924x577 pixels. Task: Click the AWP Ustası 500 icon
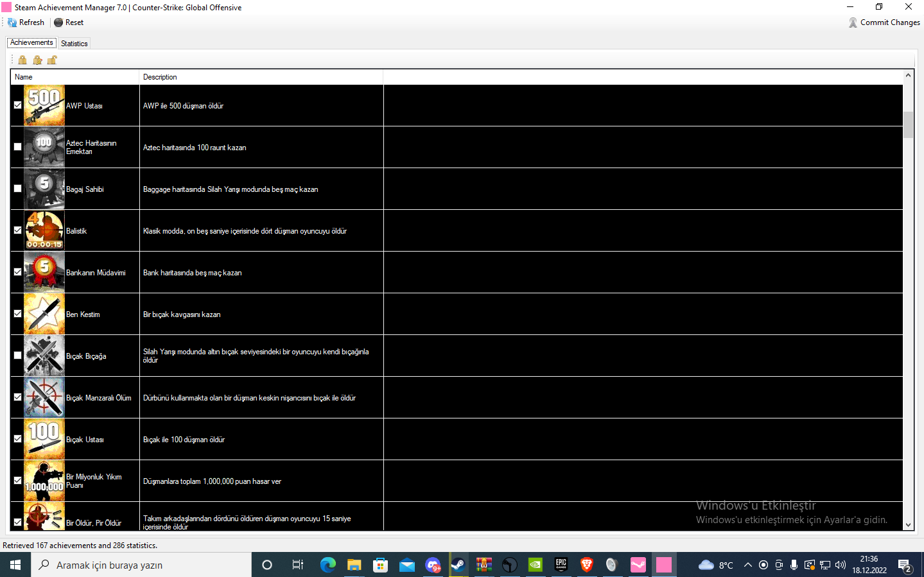(x=44, y=105)
